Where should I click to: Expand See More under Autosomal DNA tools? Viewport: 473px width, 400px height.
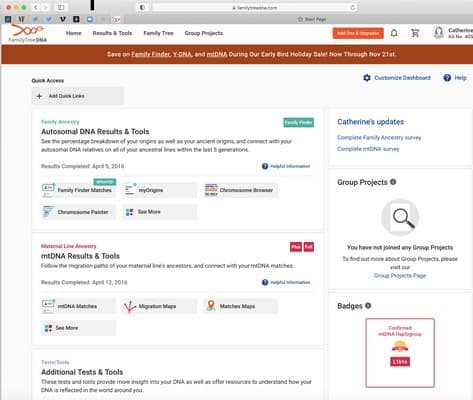pyautogui.click(x=159, y=212)
